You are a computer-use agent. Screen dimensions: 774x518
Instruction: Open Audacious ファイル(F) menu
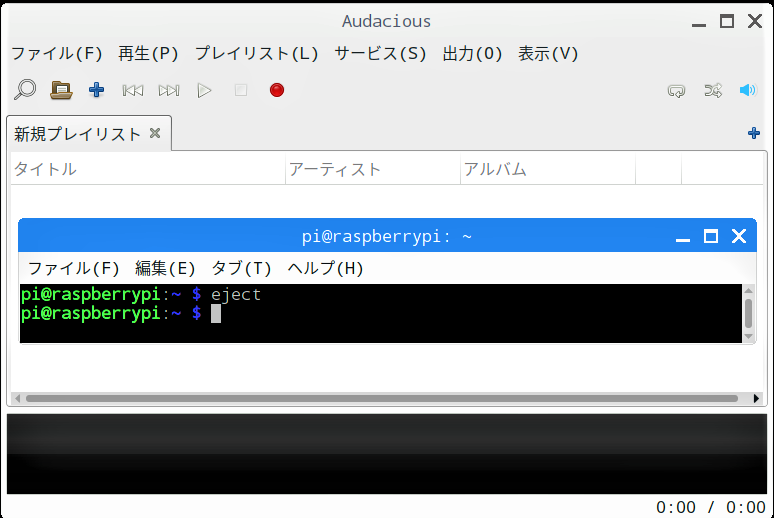(x=57, y=53)
